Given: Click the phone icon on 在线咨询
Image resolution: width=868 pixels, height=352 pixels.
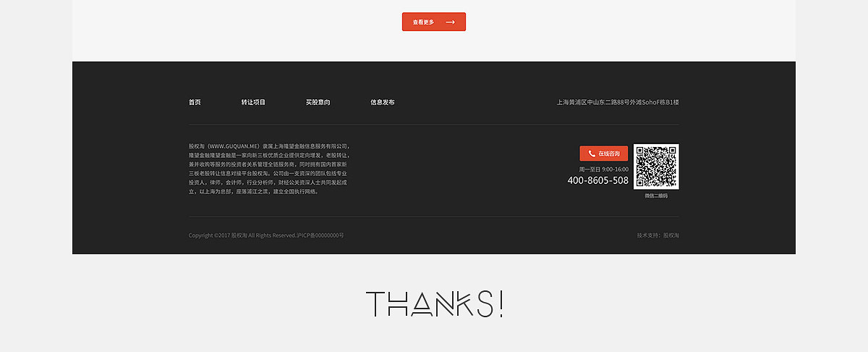Looking at the screenshot, I should (592, 154).
